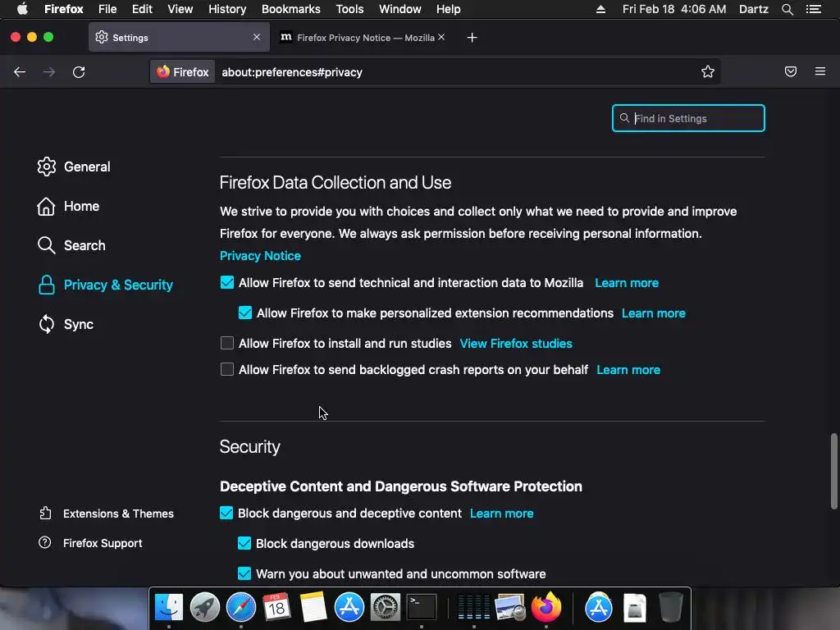Open General settings in the sidebar
The width and height of the screenshot is (840, 630).
[74, 167]
